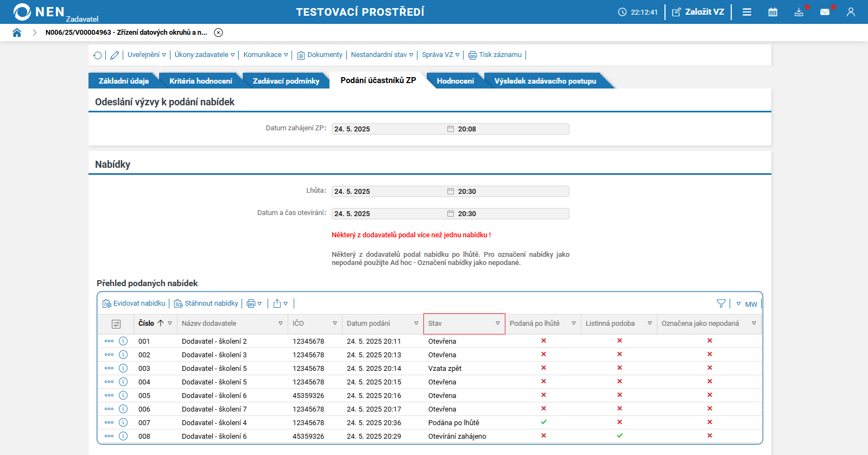Expand the Nestandardní stav dropdown
868x455 pixels.
382,55
